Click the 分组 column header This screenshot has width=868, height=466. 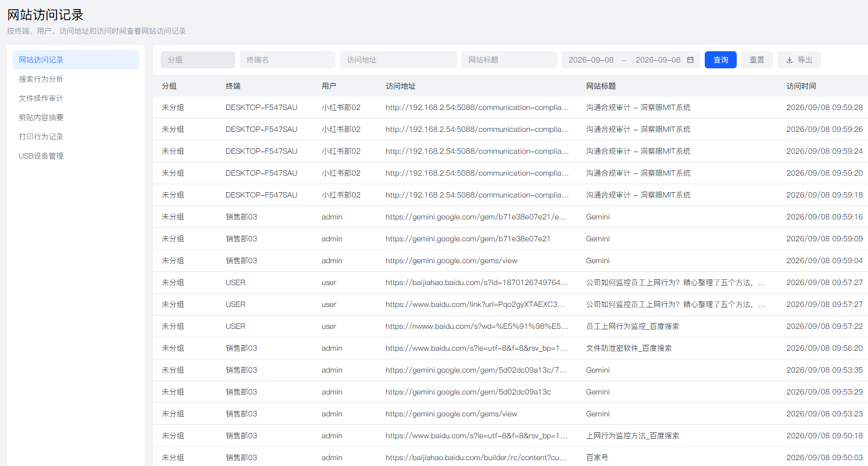click(x=169, y=86)
